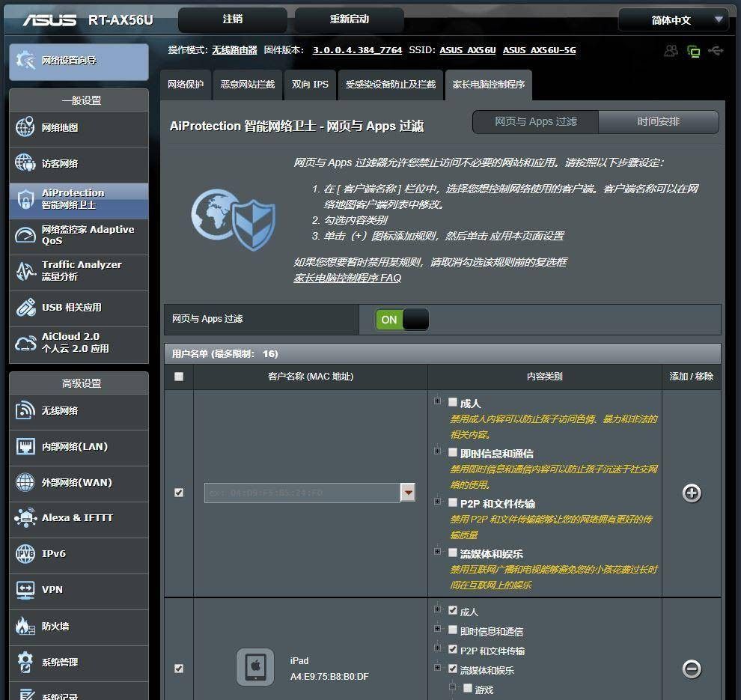Toggle 网页与 Apps 过滤 ON switch
The width and height of the screenshot is (741, 700).
click(403, 320)
